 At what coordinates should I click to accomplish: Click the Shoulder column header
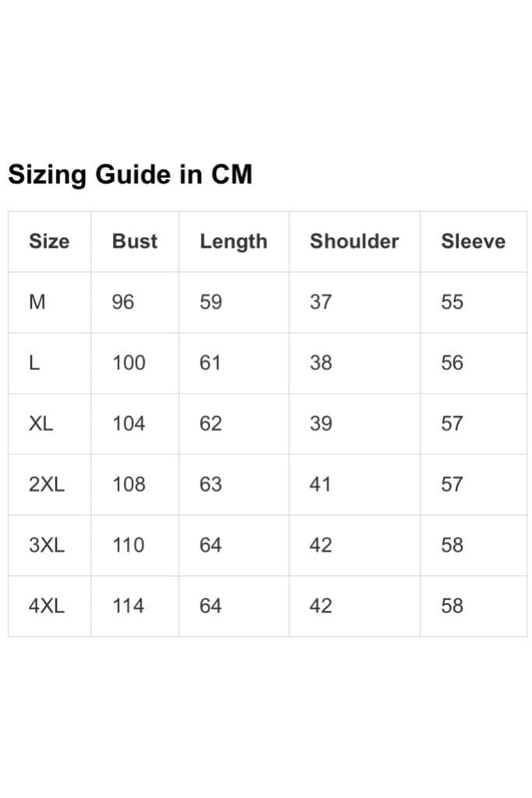[354, 242]
